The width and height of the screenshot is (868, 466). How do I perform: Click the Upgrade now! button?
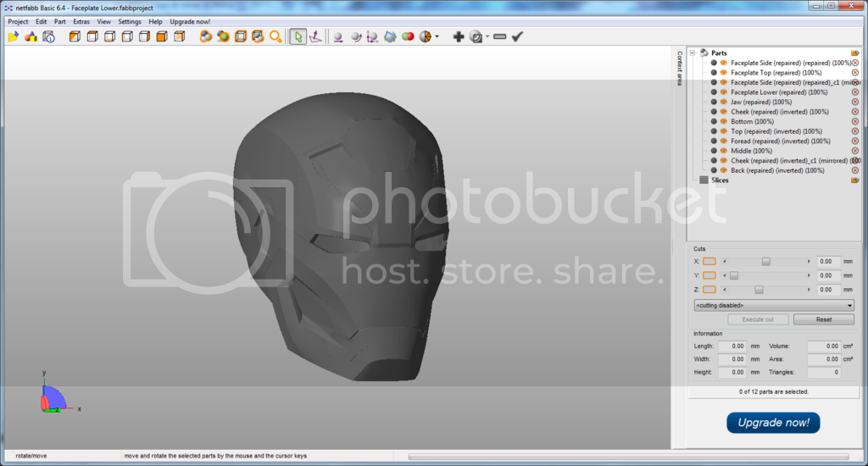tap(773, 423)
